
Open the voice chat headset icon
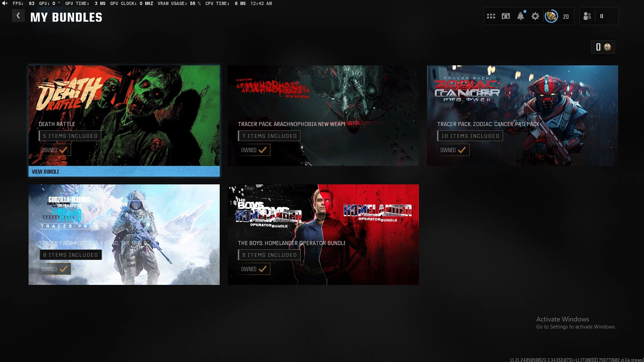pyautogui.click(x=506, y=16)
